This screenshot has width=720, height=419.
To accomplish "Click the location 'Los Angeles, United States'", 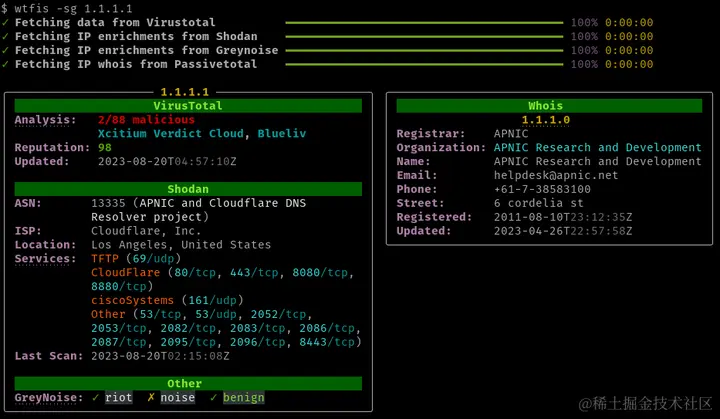I will tap(181, 244).
